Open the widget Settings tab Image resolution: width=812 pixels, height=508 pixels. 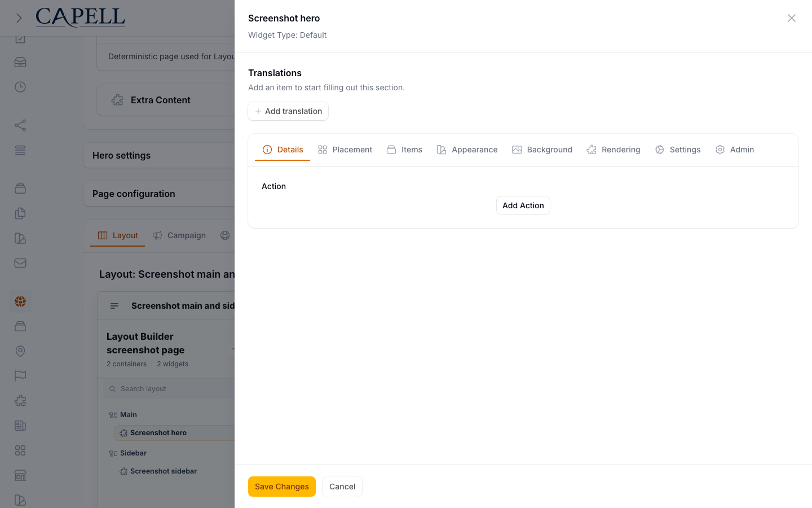click(678, 150)
